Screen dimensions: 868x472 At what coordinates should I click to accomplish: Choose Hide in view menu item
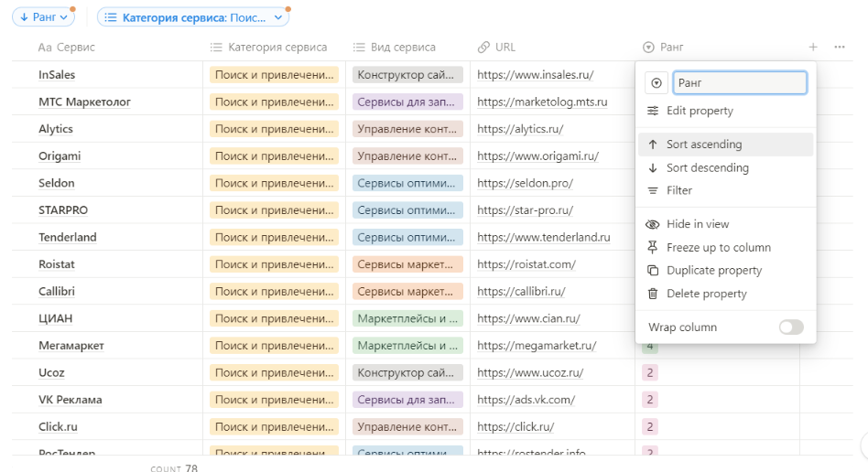tap(726, 224)
